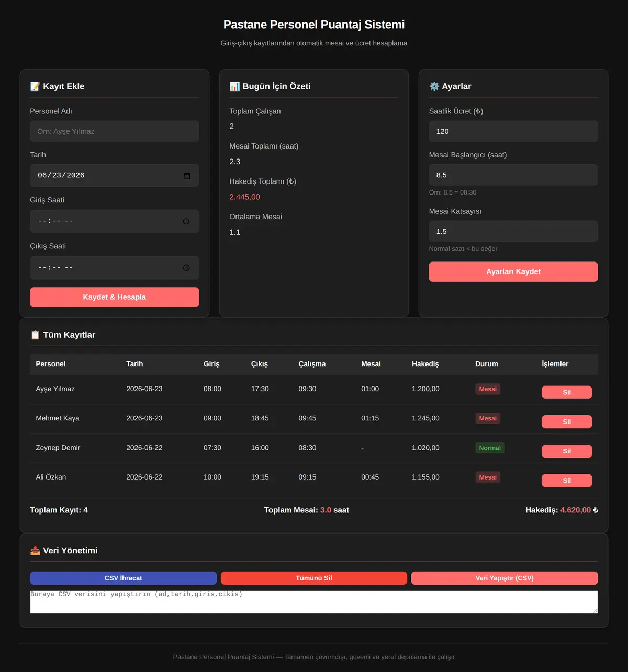Click the Mesai Katsayısı input showing 1.5

coord(513,231)
